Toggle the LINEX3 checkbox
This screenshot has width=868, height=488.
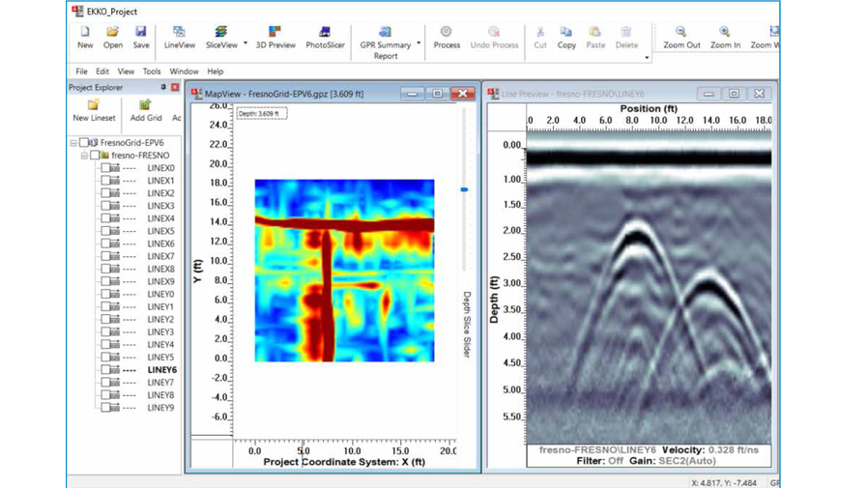tap(105, 206)
